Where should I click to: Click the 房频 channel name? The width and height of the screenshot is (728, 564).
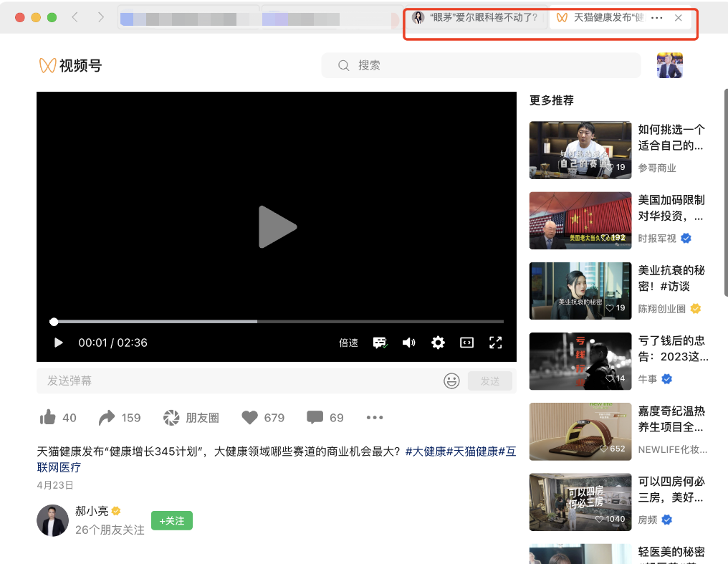647,520
